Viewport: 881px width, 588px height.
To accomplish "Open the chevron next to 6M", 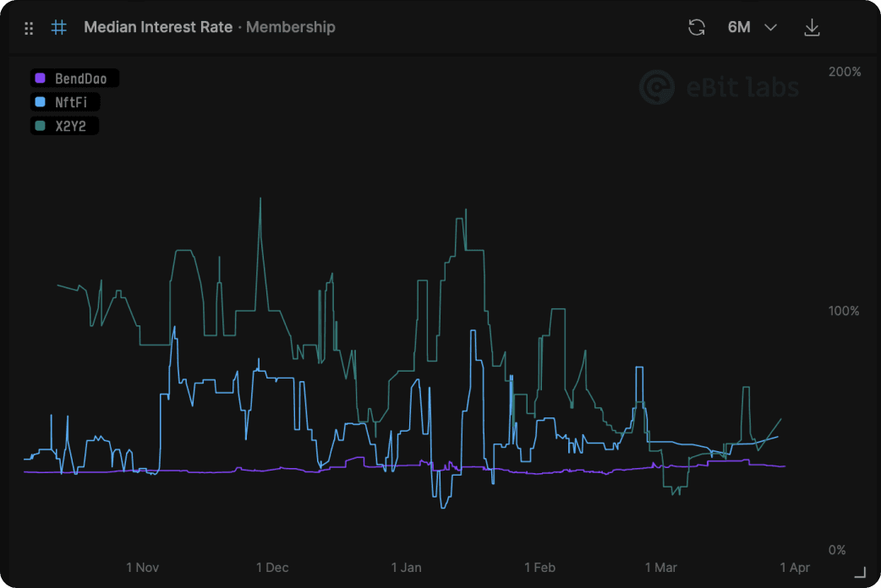I will tap(770, 27).
